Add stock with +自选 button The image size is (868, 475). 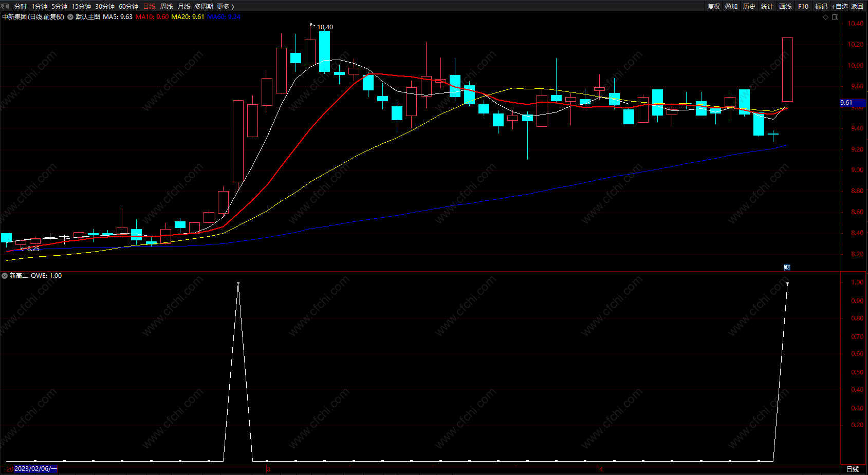tap(840, 7)
